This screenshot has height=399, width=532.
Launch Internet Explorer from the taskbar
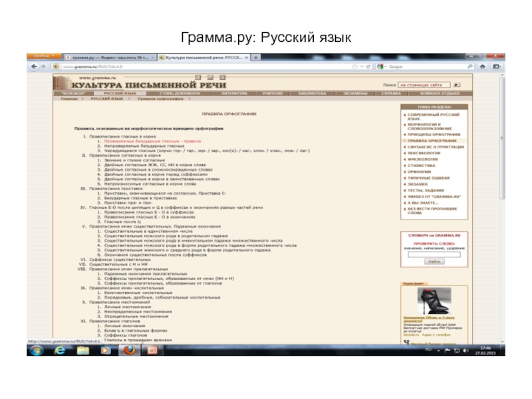[x=60, y=350]
